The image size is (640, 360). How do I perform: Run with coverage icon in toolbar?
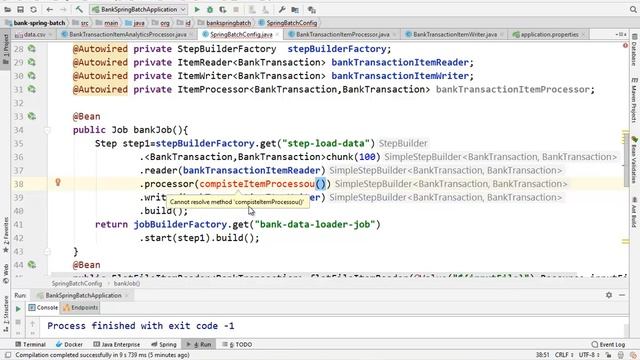(223, 9)
